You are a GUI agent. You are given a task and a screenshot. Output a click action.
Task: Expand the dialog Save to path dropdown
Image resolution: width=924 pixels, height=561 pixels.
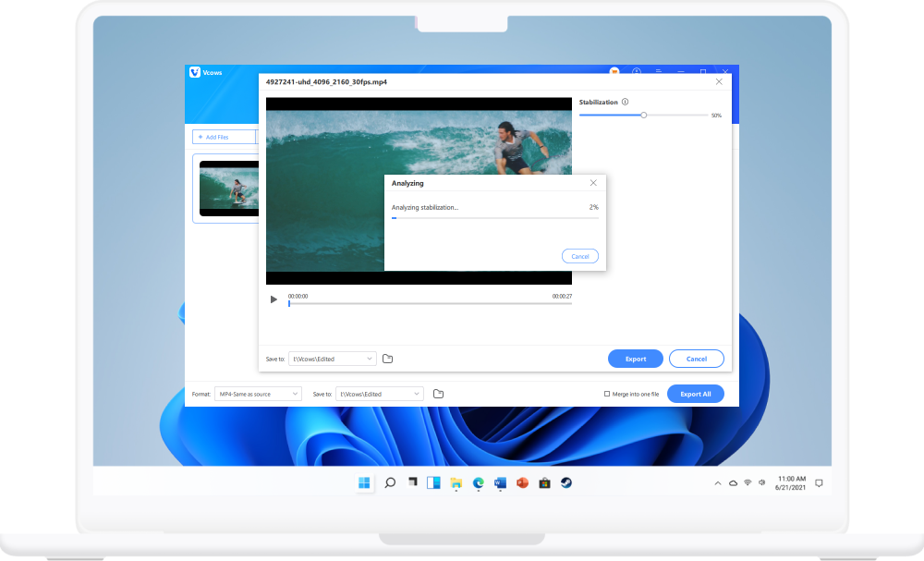[333, 359]
